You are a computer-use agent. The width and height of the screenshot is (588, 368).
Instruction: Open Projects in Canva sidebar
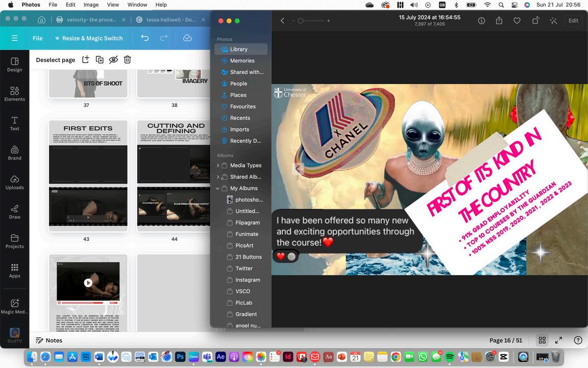tap(15, 241)
